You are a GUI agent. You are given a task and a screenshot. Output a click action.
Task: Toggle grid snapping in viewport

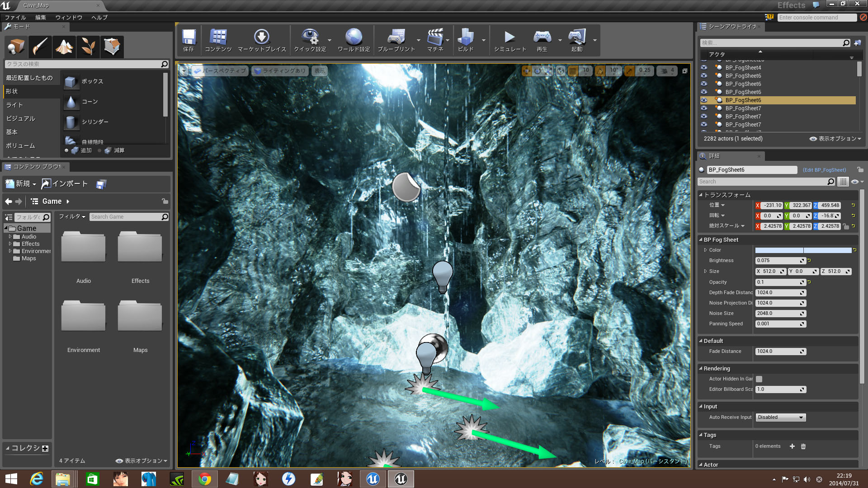tap(573, 71)
